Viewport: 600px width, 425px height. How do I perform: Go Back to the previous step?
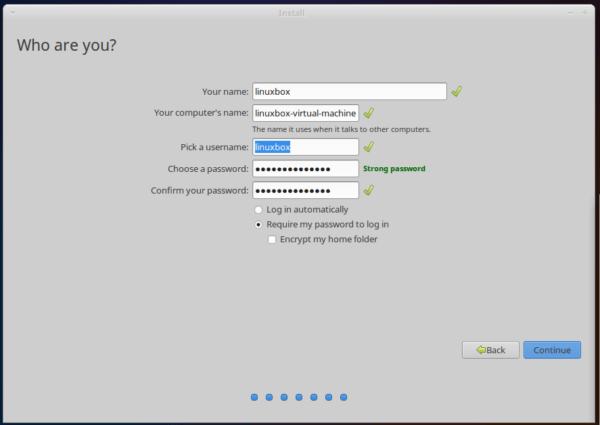[491, 350]
